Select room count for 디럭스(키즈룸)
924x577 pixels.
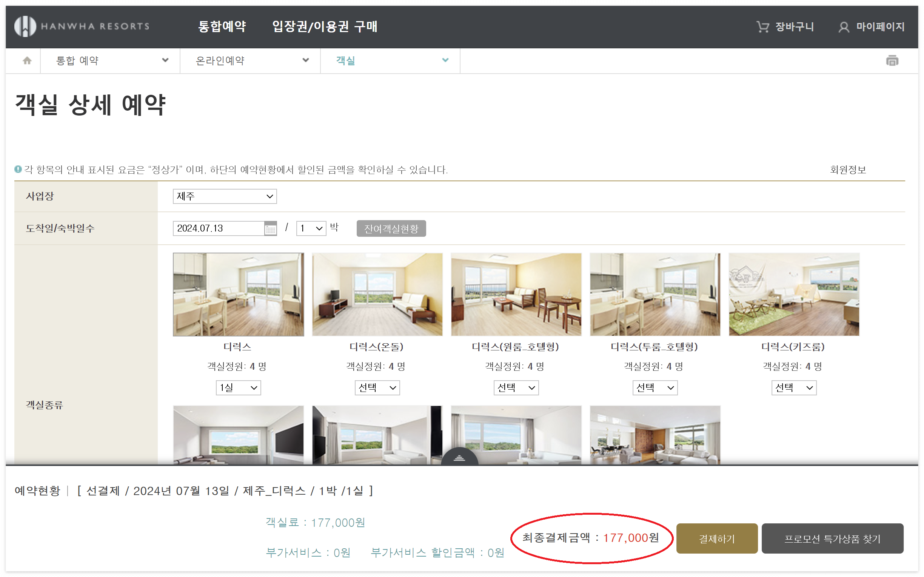793,388
